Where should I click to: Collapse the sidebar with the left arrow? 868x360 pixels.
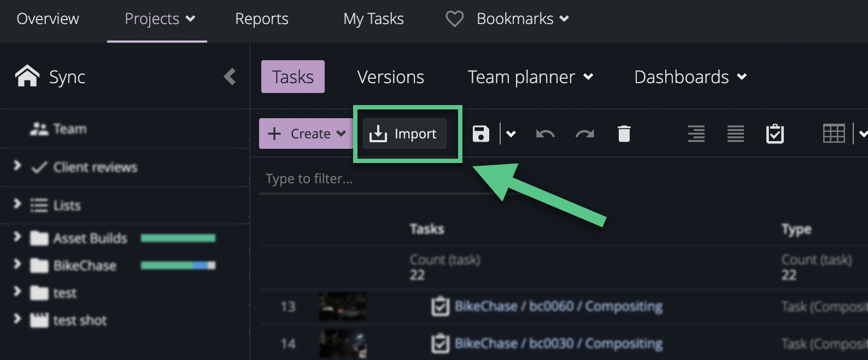click(x=230, y=77)
